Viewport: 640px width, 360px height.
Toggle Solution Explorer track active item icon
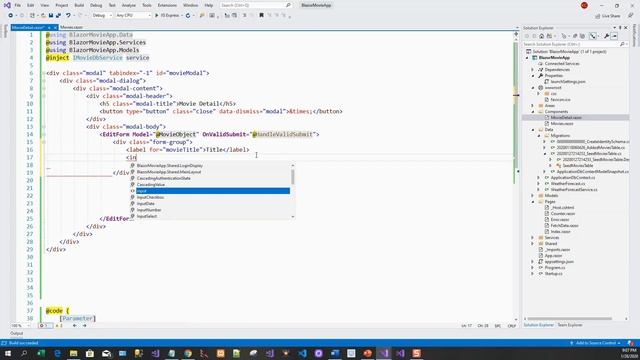click(x=593, y=36)
